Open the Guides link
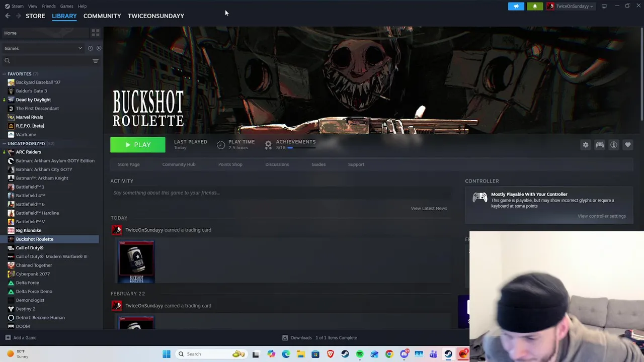The width and height of the screenshot is (644, 362). pyautogui.click(x=318, y=164)
